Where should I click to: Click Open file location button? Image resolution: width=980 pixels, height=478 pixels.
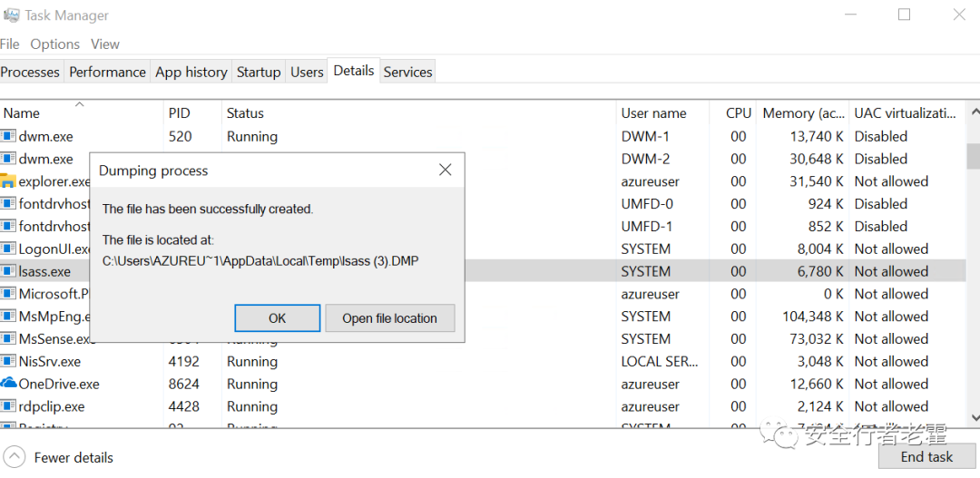[x=390, y=318]
